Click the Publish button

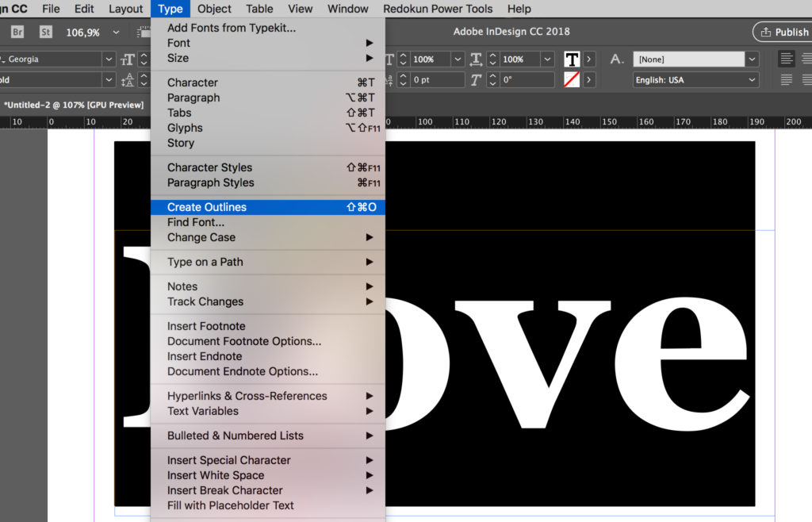[x=783, y=33]
